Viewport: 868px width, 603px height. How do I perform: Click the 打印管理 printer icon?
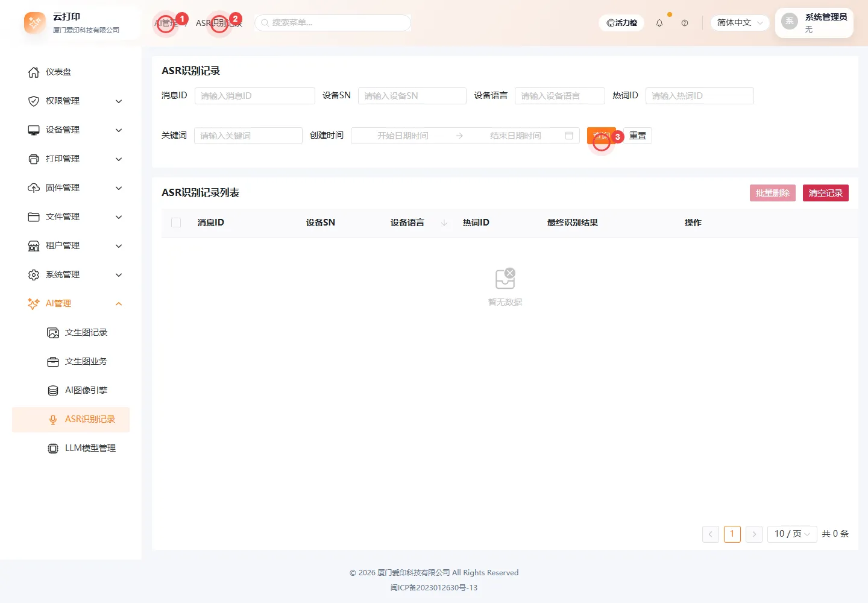click(x=34, y=159)
